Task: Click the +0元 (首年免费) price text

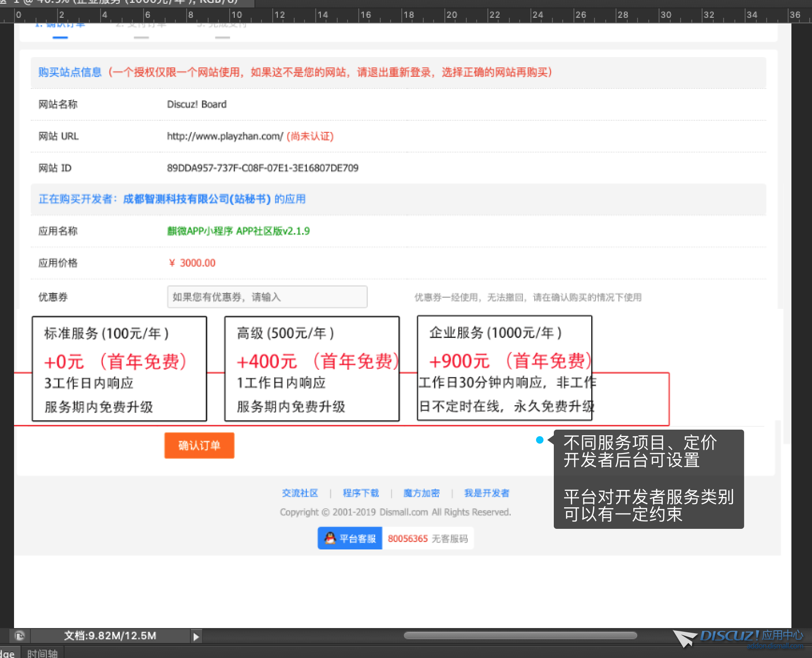Action: click(x=116, y=361)
